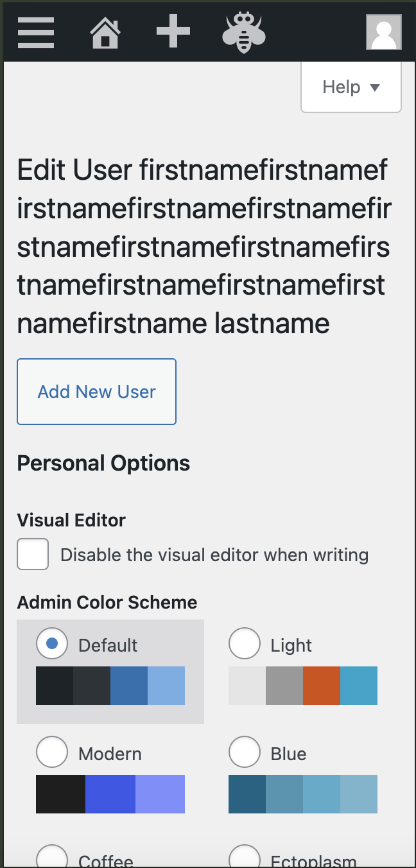Screen dimensions: 416x868
Task: Click the Add New User button
Action: tap(96, 392)
